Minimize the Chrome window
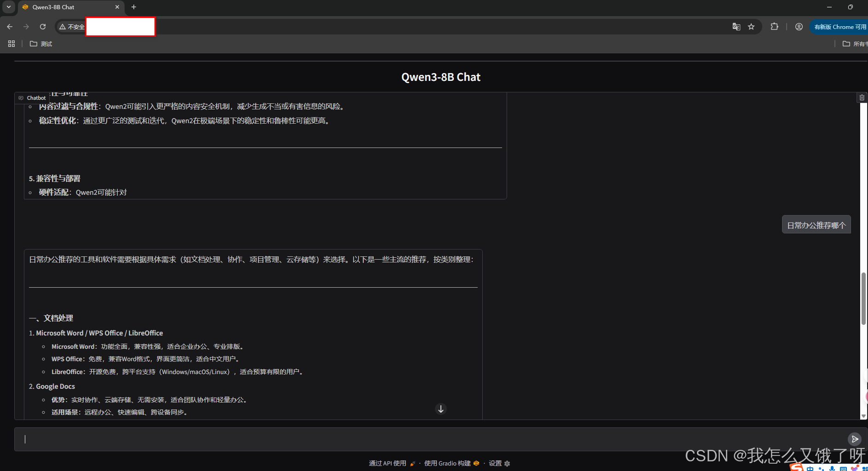The height and width of the screenshot is (471, 868). [829, 7]
